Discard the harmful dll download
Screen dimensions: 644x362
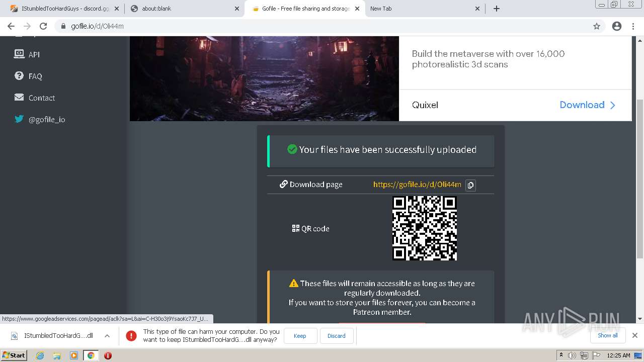337,336
